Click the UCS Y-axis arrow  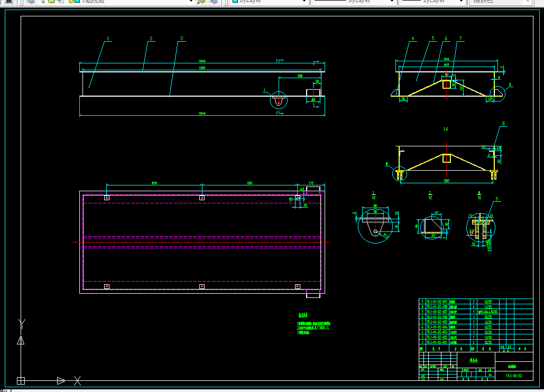coord(21,340)
